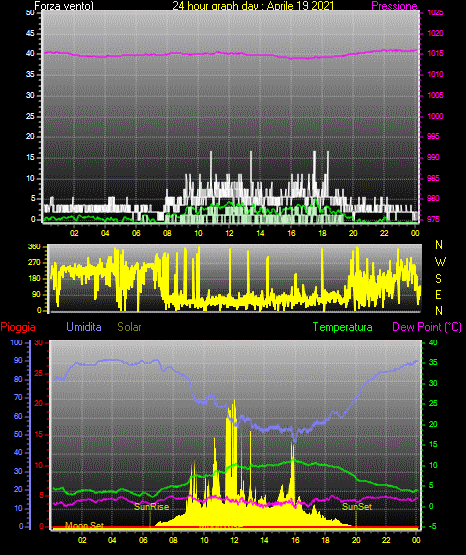Click '270' on the wind direction axis
The height and width of the screenshot is (555, 466).
34,263
